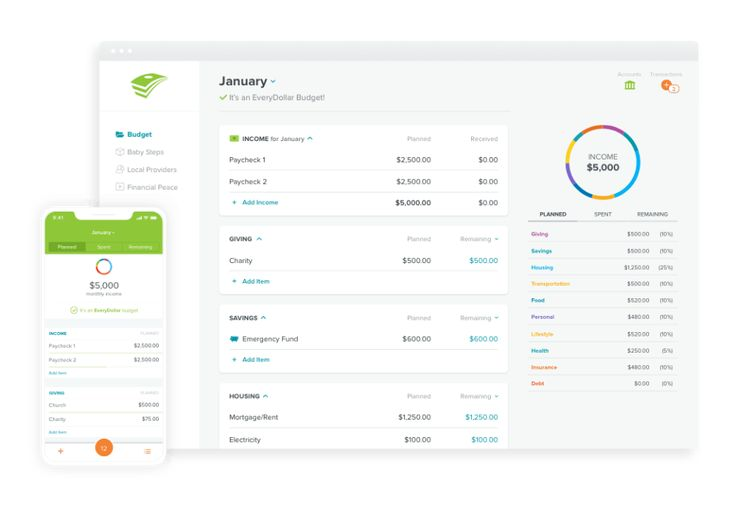
Task: Click Add Item in Giving section
Action: 256,281
